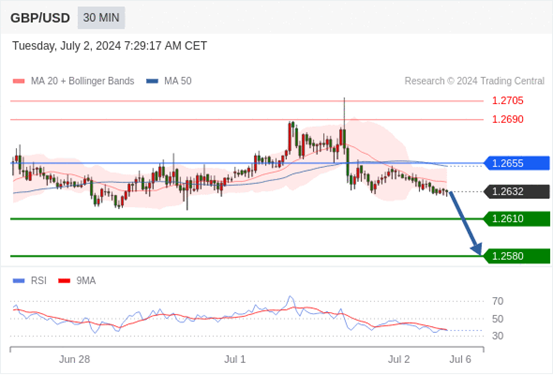Click the 'RSI' legend label
The width and height of the screenshot is (553, 375).
click(x=39, y=281)
